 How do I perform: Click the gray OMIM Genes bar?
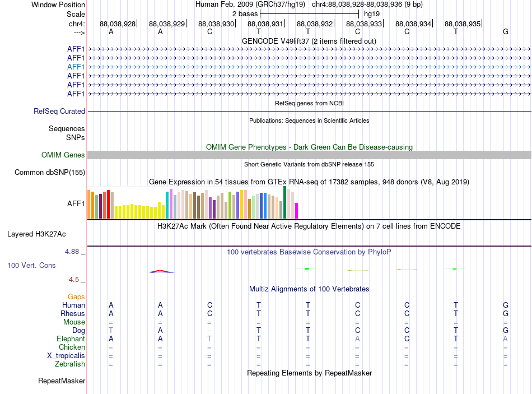(309, 155)
